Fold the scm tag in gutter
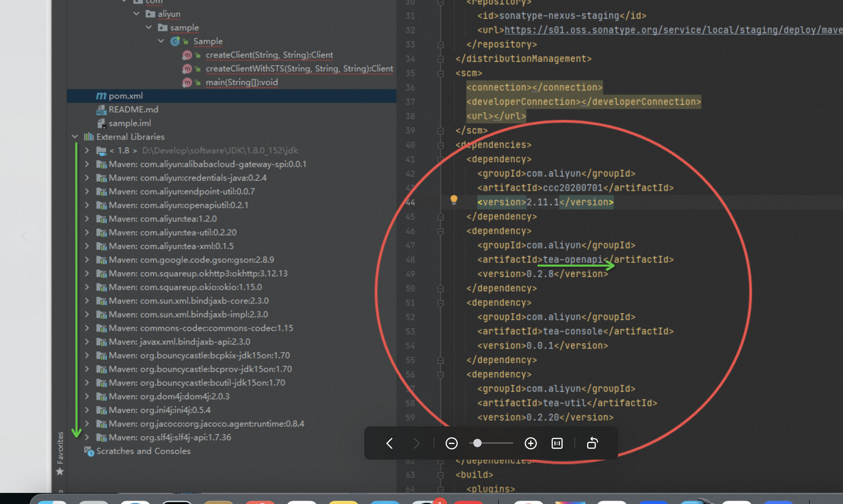The width and height of the screenshot is (843, 504). [441, 73]
